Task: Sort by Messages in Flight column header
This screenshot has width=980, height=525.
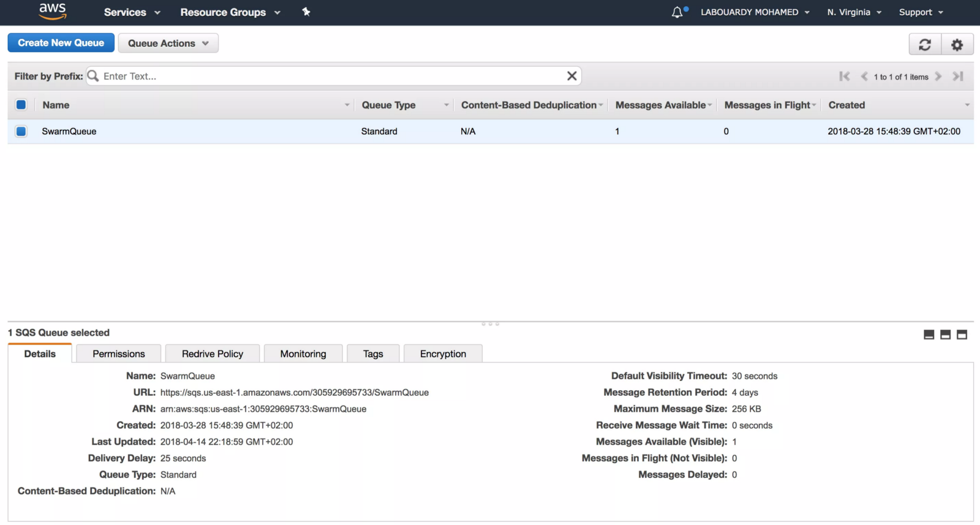Action: point(767,105)
